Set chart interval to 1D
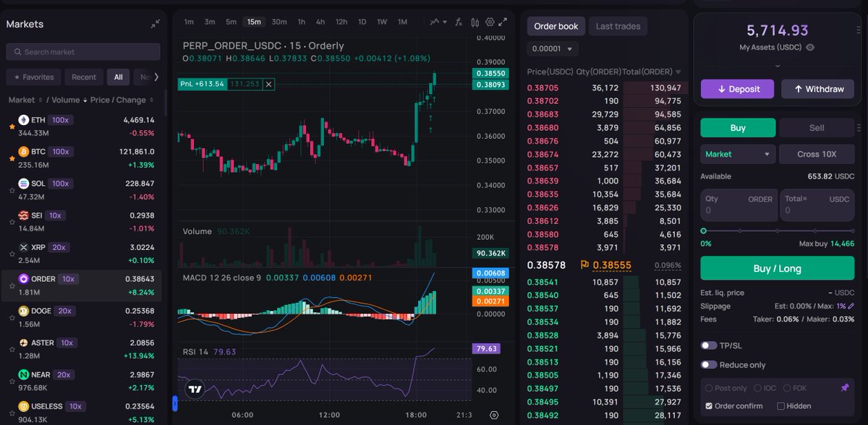This screenshot has height=425, width=868. coord(362,22)
